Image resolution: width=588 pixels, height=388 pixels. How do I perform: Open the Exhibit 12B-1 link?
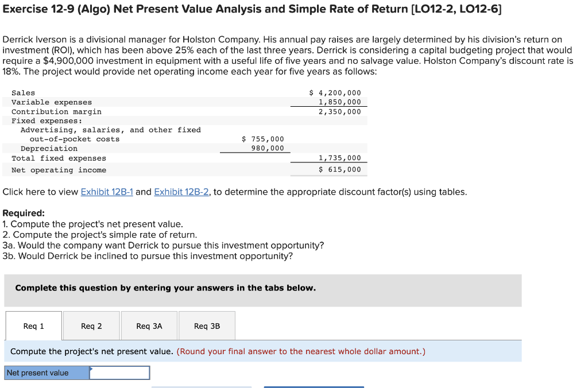[x=107, y=192]
